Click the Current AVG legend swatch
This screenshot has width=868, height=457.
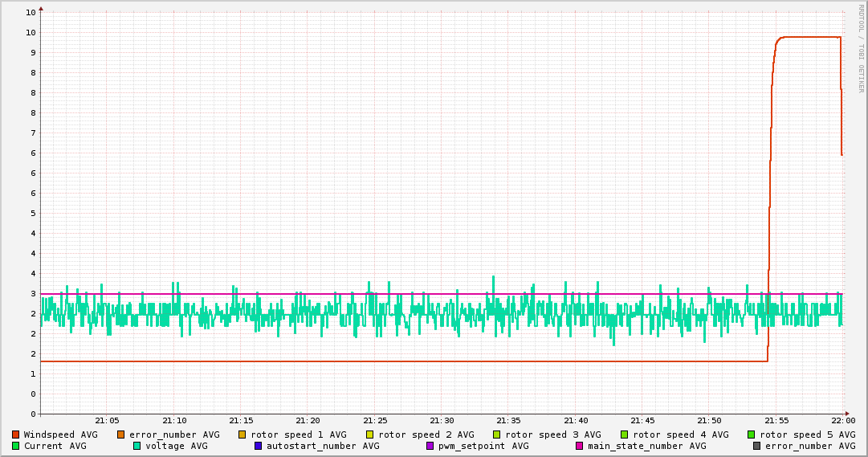(16, 446)
